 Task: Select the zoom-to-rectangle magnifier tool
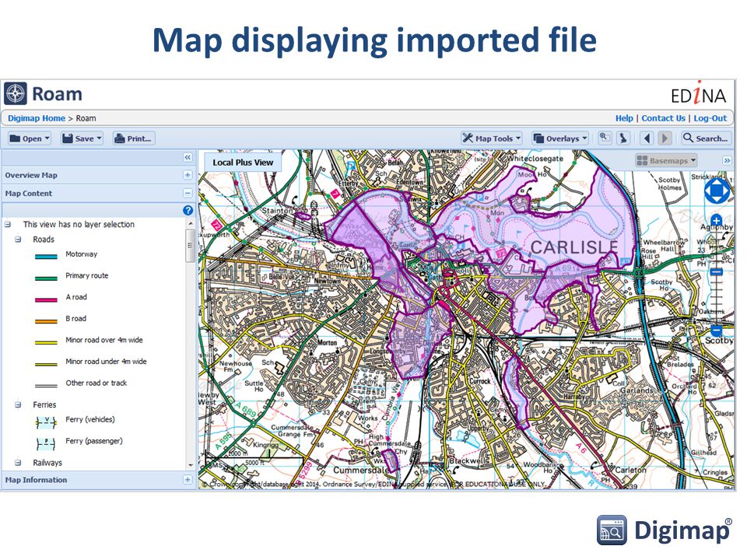[605, 138]
